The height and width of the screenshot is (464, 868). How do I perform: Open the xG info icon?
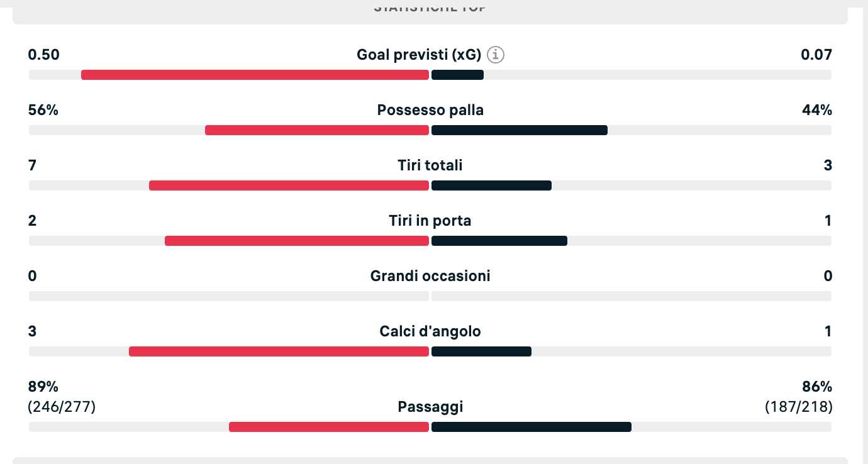click(496, 55)
